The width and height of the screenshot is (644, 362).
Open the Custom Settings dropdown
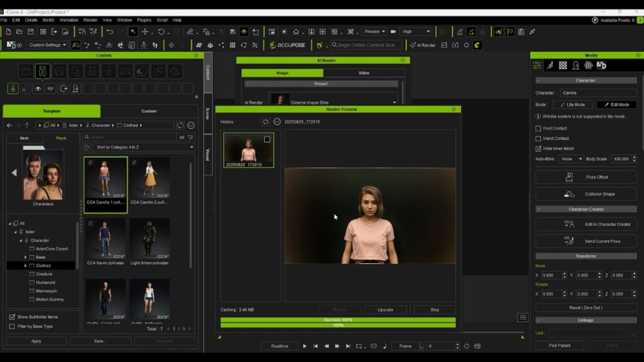[47, 45]
